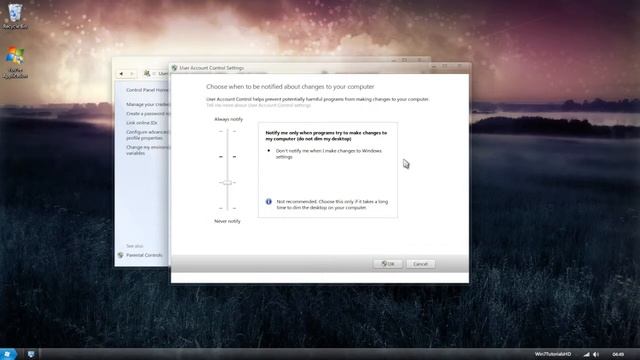Confirm the settings with the OK button

[388, 264]
